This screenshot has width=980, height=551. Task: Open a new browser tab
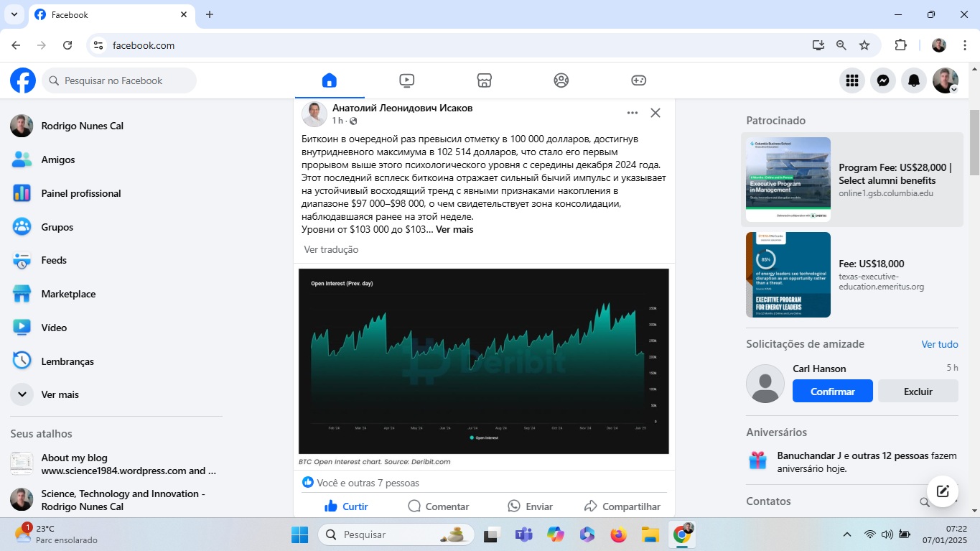pyautogui.click(x=210, y=14)
